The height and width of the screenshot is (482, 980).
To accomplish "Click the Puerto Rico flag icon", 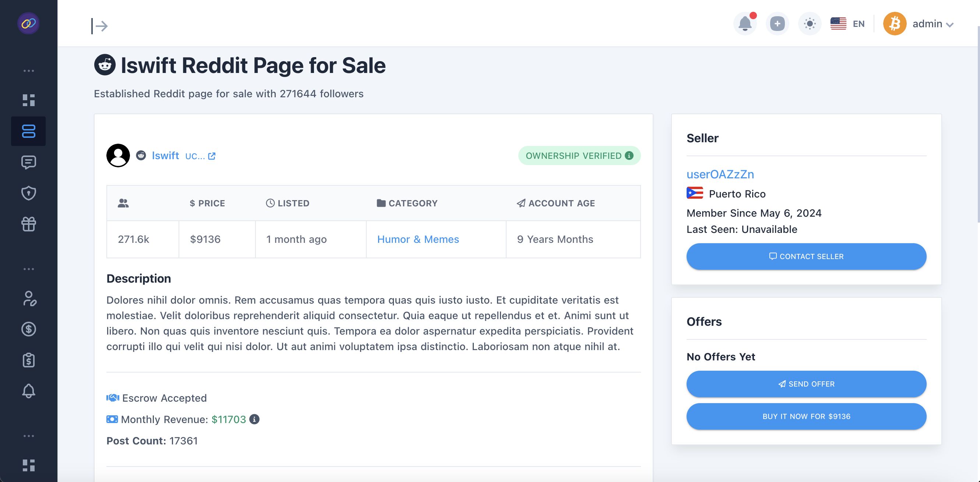I will [x=695, y=193].
